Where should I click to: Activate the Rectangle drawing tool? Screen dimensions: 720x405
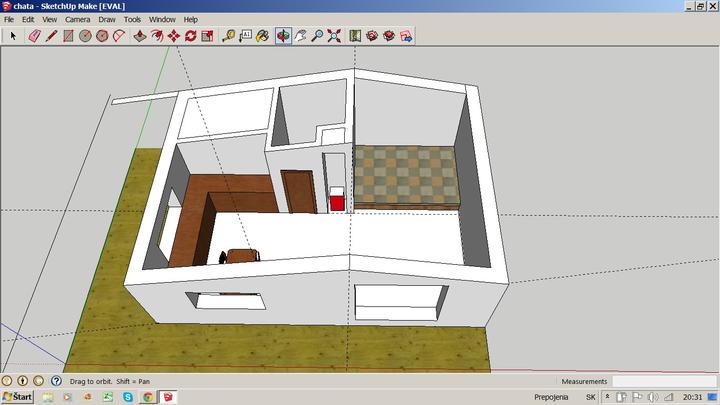tap(68, 36)
